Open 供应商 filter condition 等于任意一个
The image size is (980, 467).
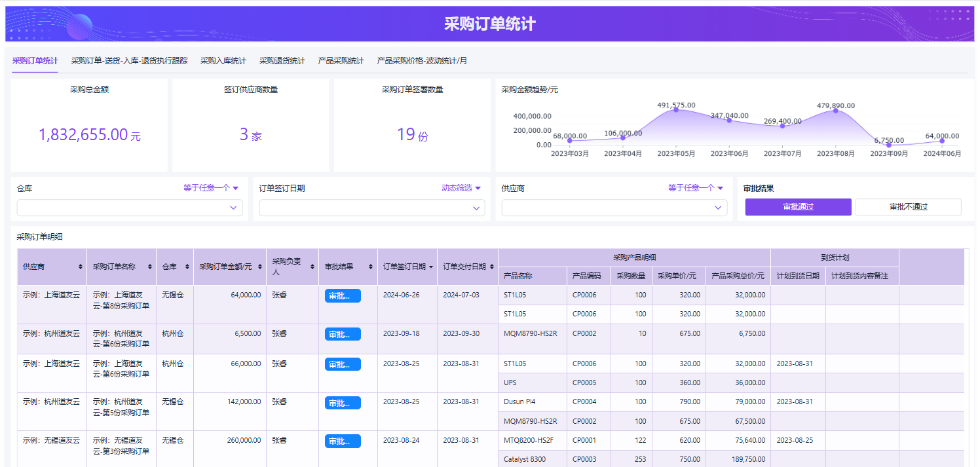click(696, 188)
